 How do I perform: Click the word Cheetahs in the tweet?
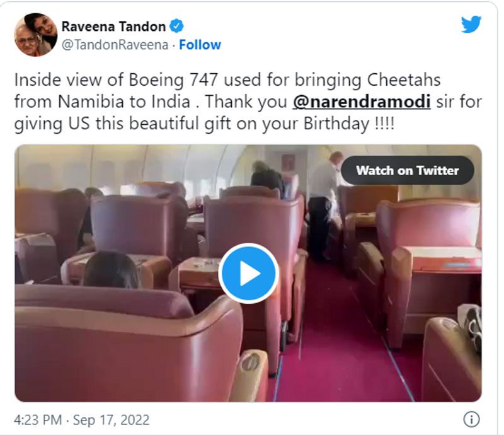[x=403, y=80]
